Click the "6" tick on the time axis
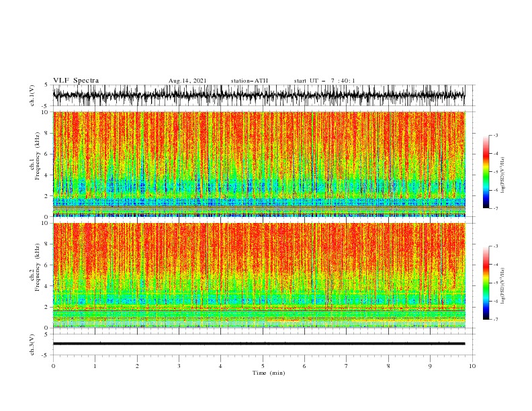The image size is (532, 411). coord(304,366)
